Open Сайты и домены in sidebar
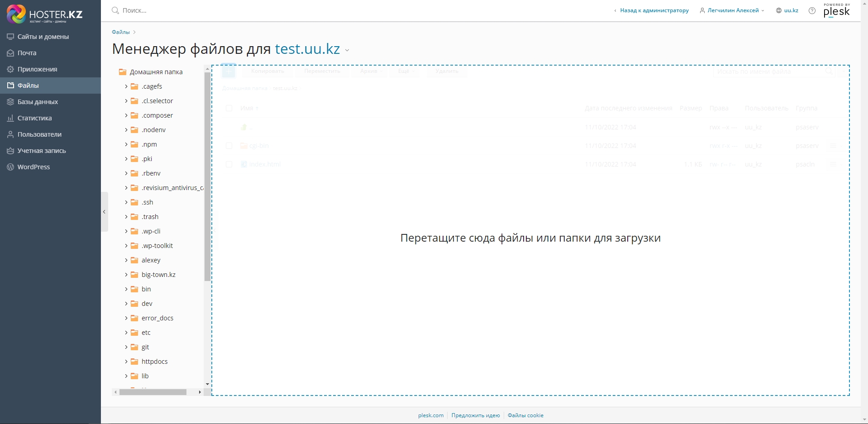Screen dimensions: 868x424 (x=43, y=37)
